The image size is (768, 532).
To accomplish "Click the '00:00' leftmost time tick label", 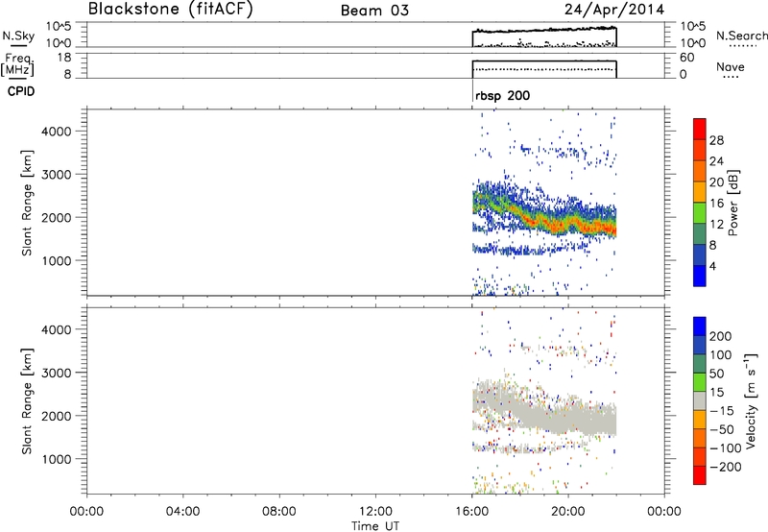I will point(86,512).
